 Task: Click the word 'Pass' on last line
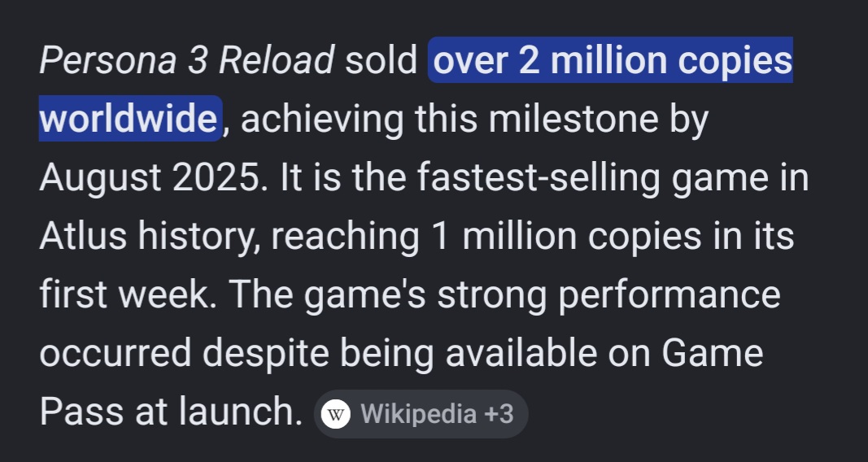(x=81, y=412)
